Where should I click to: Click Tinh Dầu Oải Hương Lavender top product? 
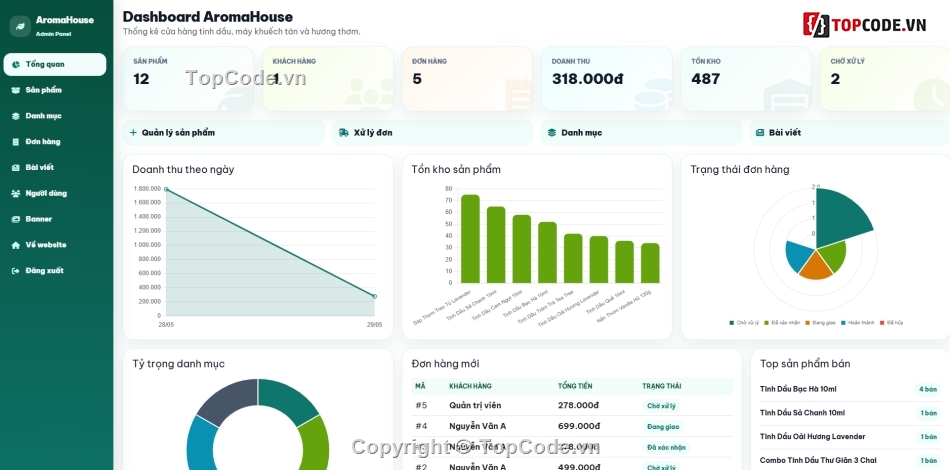coord(812,437)
